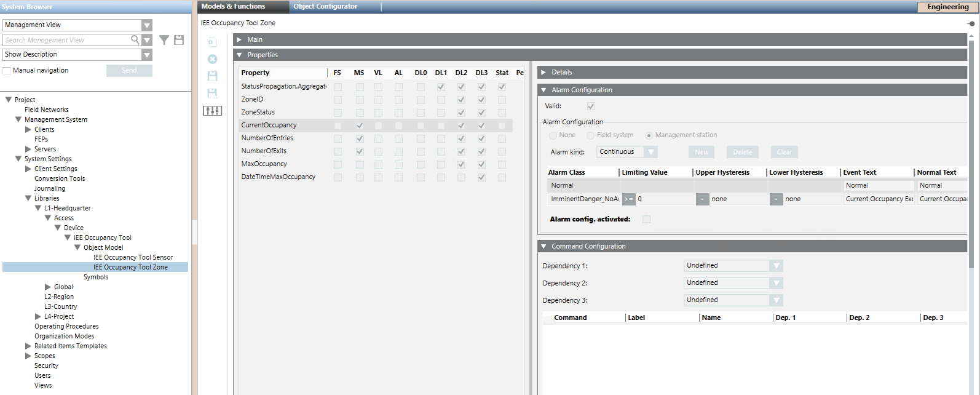
Task: Click the save icon beside the search filter
Action: pos(179,40)
